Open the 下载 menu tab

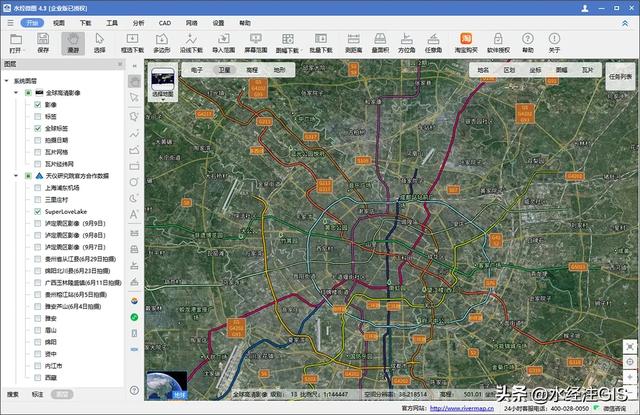85,20
